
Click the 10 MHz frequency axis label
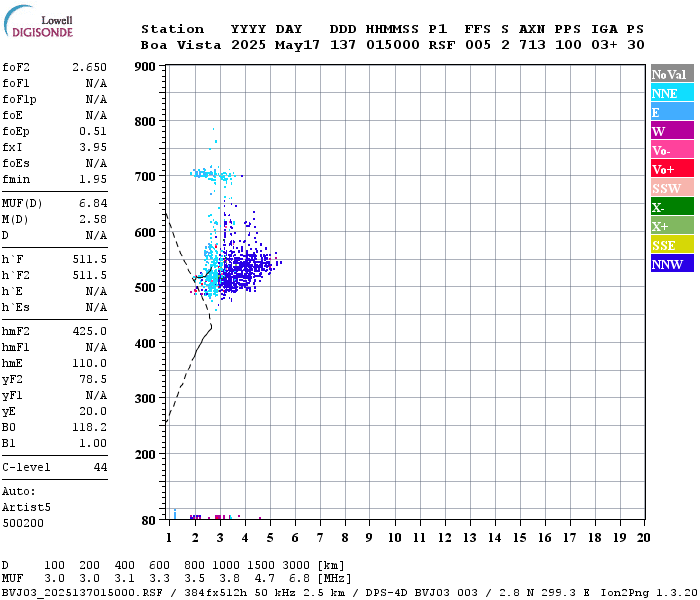pos(395,538)
